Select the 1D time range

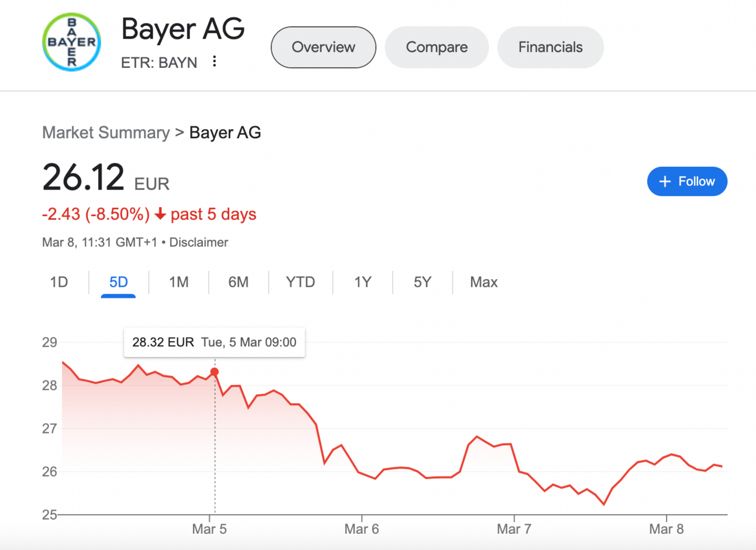(59, 283)
